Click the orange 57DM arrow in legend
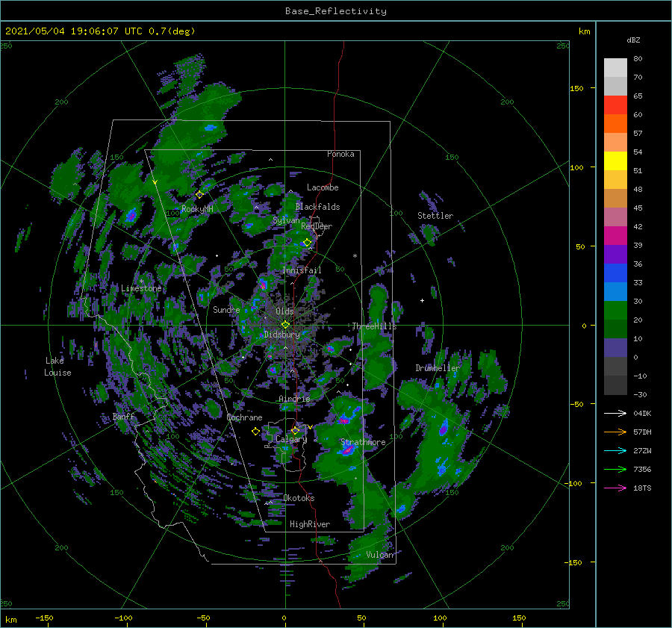Viewport: 672px width, 628px height. coord(615,432)
